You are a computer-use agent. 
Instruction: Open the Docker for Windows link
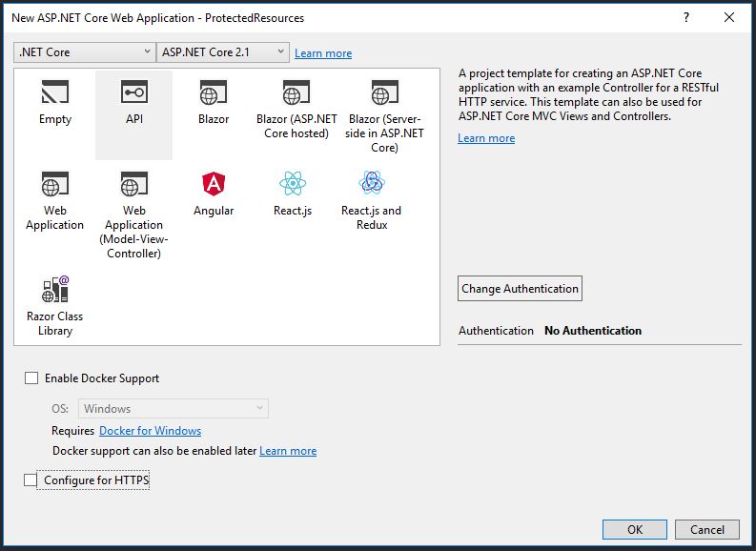(x=150, y=431)
